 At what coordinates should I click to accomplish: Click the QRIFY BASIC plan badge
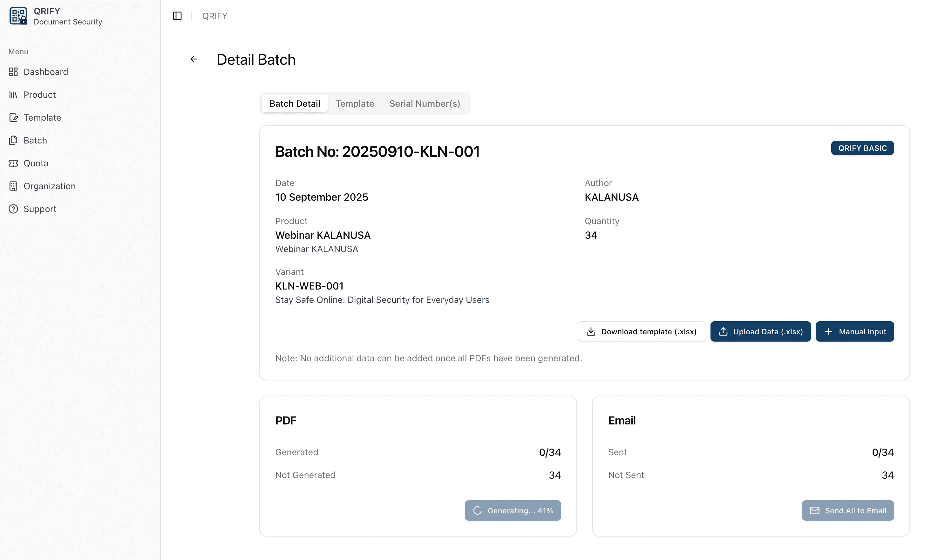coord(862,148)
